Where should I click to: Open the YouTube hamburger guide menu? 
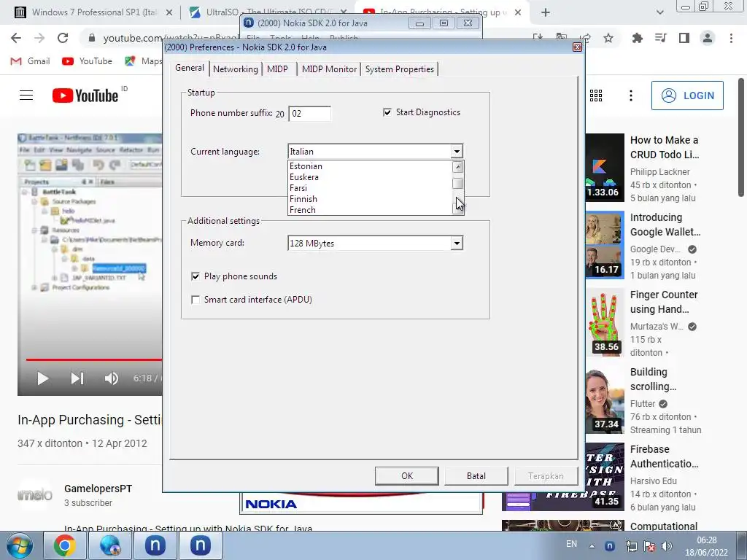click(x=26, y=96)
